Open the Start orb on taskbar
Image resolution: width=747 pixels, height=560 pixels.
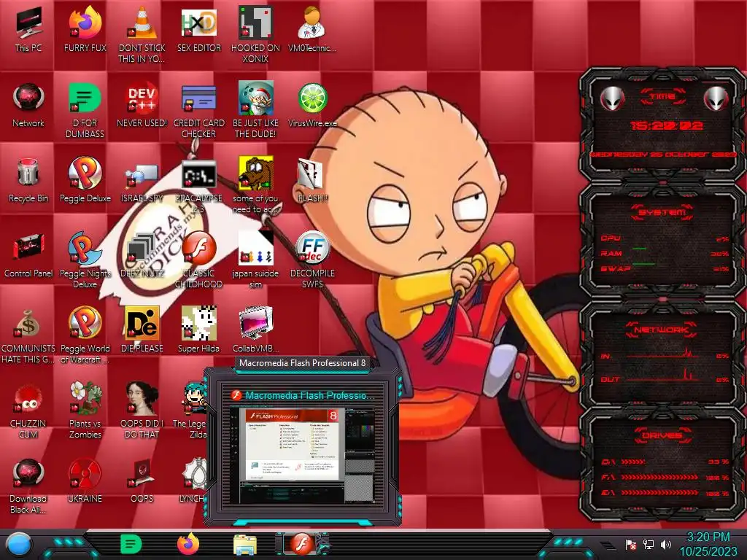pos(18,544)
